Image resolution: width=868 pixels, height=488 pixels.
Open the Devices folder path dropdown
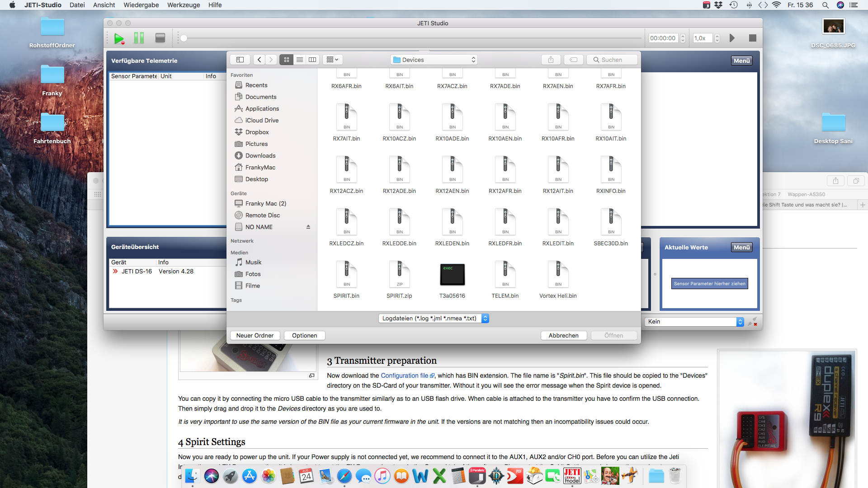tap(434, 60)
